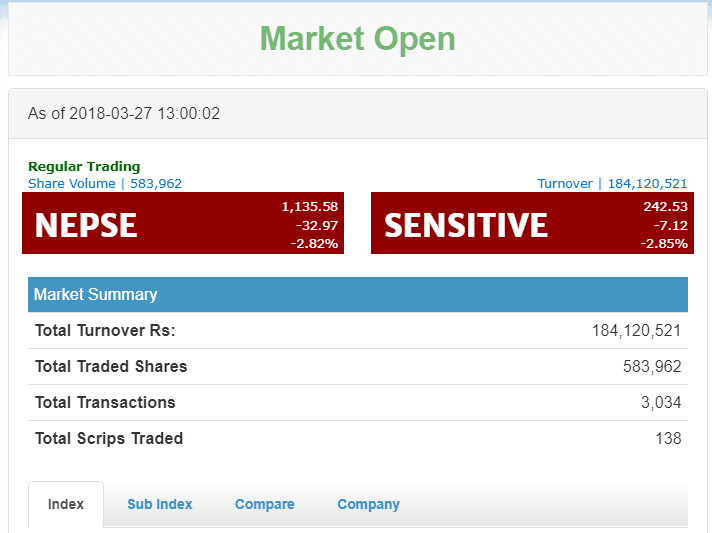
Task: Click the NEPSE value 1,135.58
Action: pyautogui.click(x=310, y=207)
